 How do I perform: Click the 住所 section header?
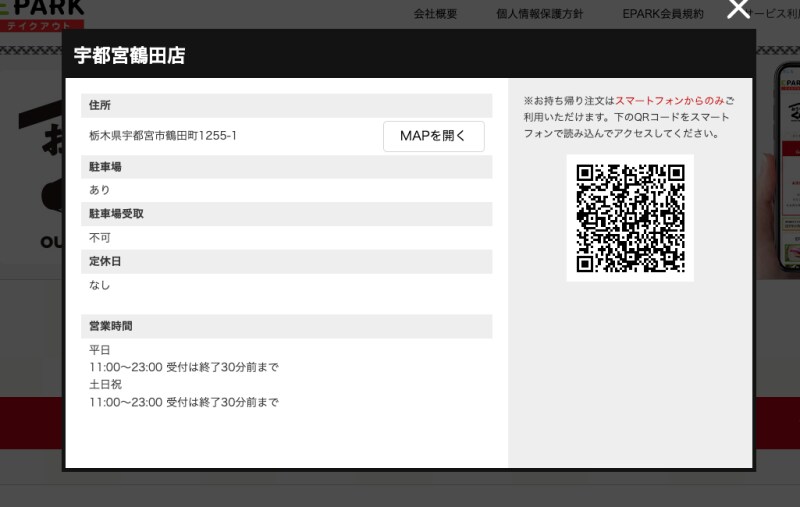[x=287, y=105]
